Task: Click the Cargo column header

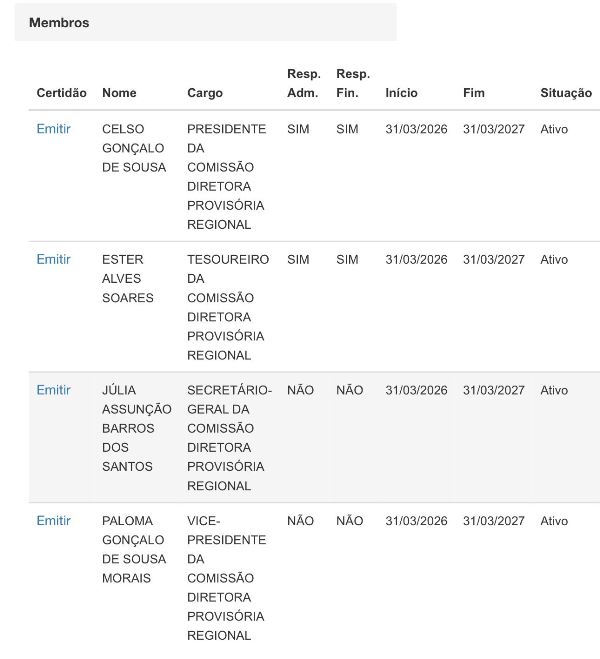Action: point(205,93)
